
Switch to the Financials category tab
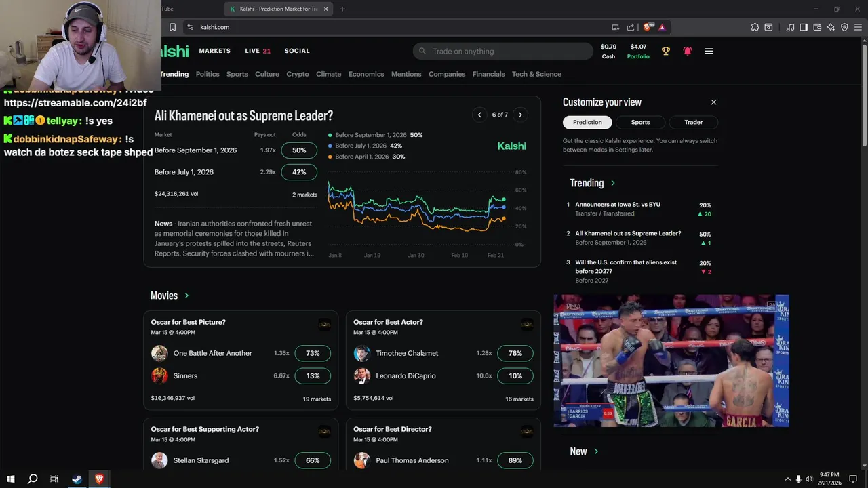pos(488,74)
